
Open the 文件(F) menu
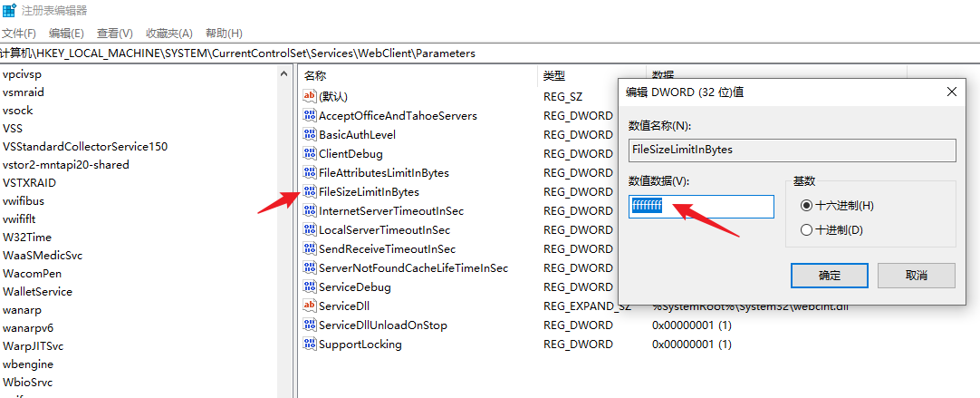(x=19, y=34)
